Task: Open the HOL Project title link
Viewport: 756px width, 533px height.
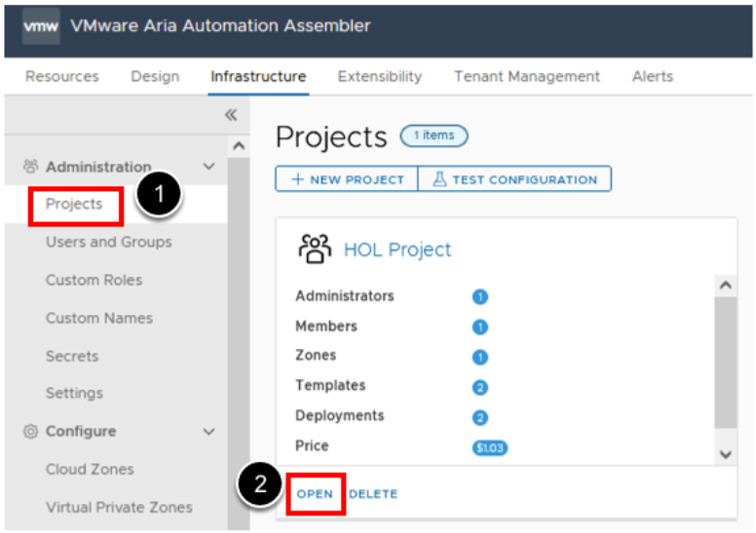Action: (397, 249)
